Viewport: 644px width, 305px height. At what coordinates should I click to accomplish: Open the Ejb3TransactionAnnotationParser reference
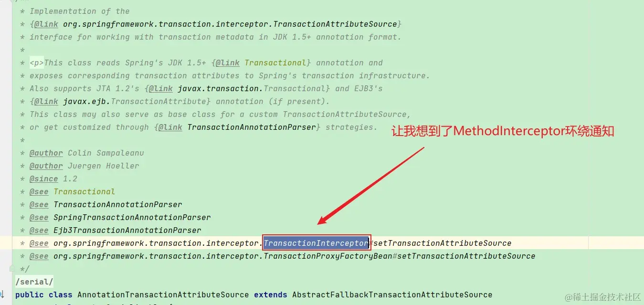[127, 230]
